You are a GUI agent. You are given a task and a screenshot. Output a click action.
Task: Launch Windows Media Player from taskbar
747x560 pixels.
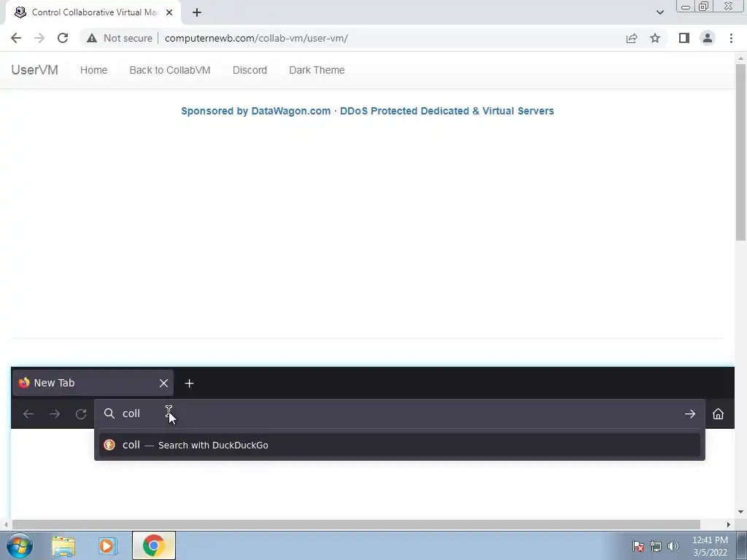108,545
